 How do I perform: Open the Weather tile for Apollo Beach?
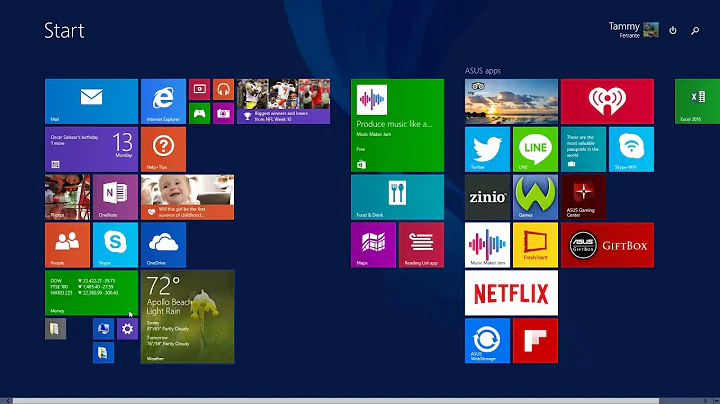(187, 317)
